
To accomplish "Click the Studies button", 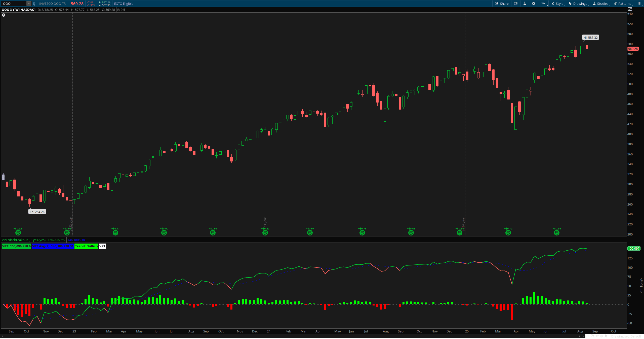I will [602, 4].
